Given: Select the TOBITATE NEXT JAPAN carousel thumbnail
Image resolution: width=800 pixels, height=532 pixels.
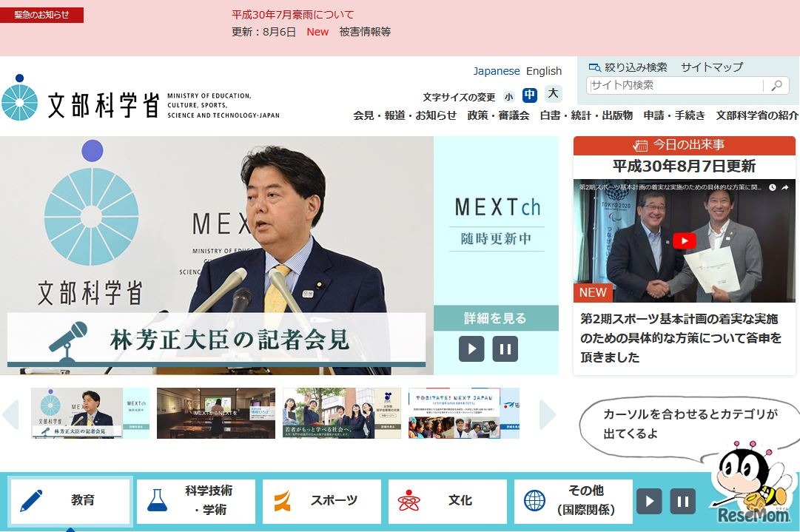Looking at the screenshot, I should (464, 413).
